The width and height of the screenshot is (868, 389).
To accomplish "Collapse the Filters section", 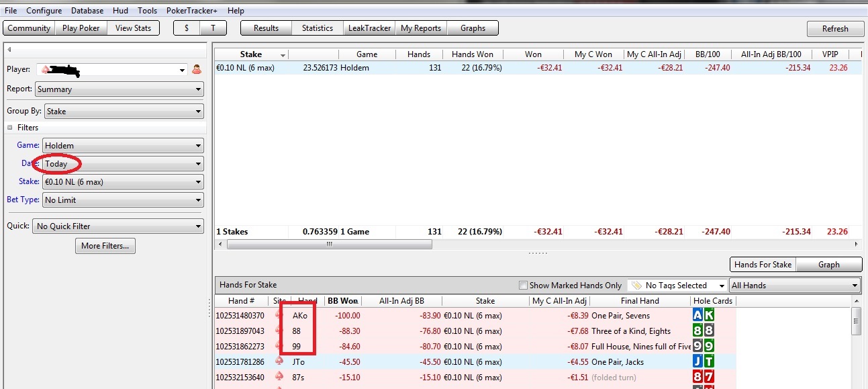I will [x=10, y=128].
